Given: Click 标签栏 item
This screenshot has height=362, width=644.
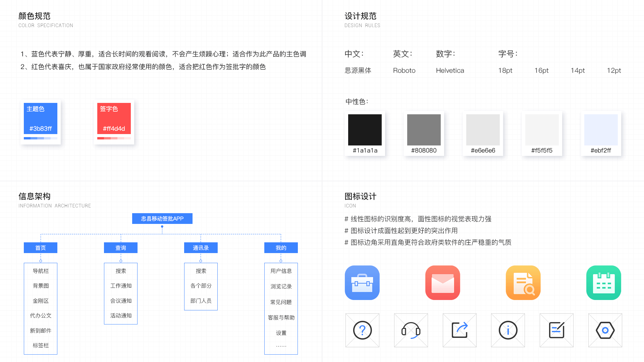Looking at the screenshot, I should pos(41,345).
